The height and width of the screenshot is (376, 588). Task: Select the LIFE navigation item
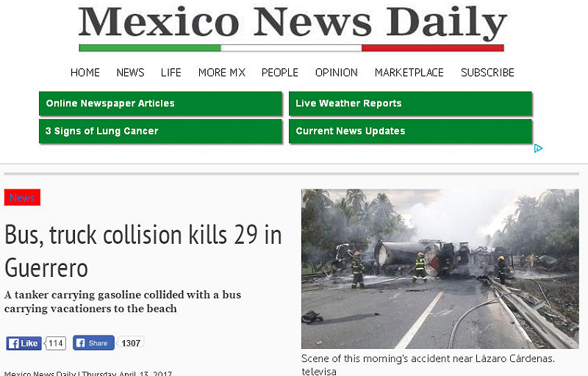coord(171,72)
